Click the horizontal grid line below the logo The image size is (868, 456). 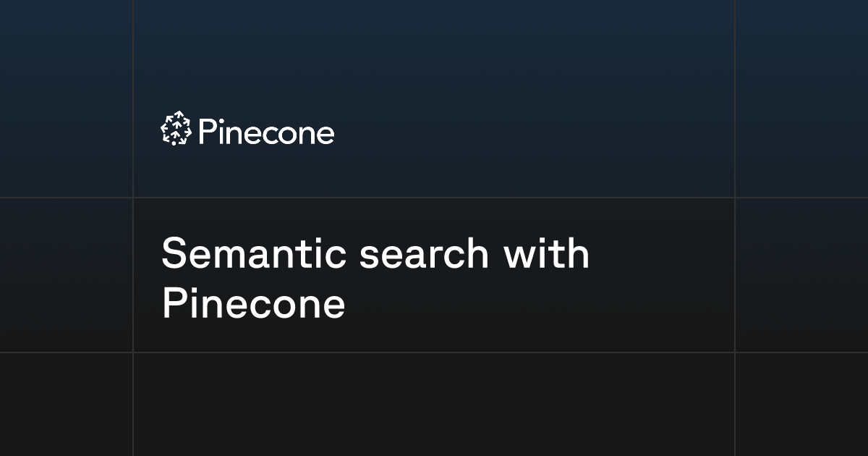434,198
